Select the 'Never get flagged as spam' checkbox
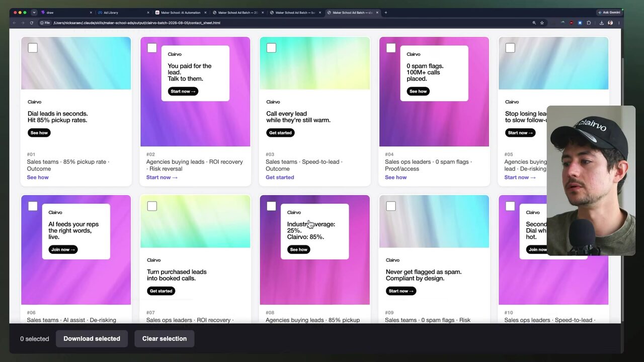This screenshot has width=644, height=362. pyautogui.click(x=391, y=206)
